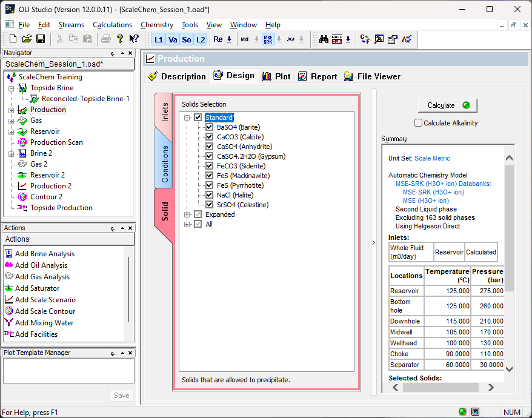This screenshot has width=532, height=418.
Task: Activate the context help pointer icon
Action: tap(134, 39)
